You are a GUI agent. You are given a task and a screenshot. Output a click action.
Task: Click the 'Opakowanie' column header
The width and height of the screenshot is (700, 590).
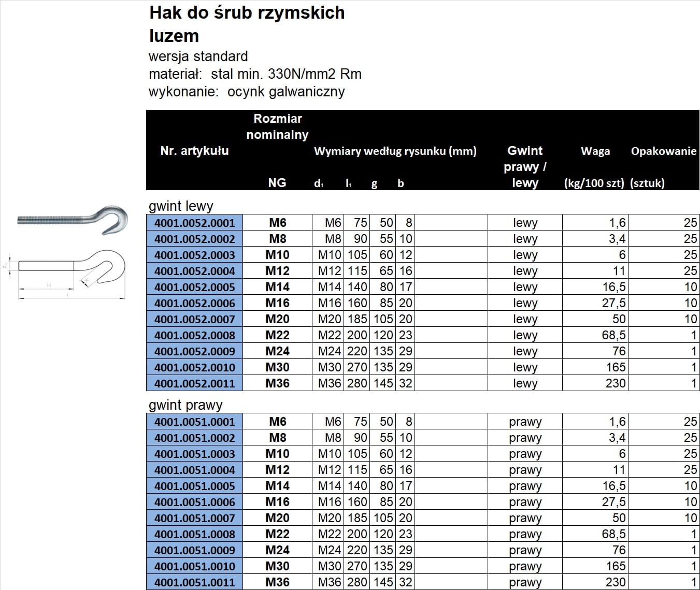[x=663, y=151]
